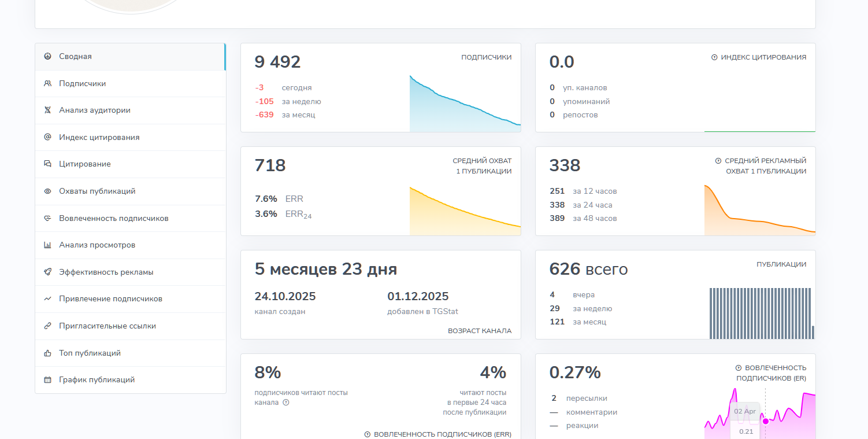Click the ПОДПИСЧИКИ card title link
Screen dimensions: 868x439
coord(486,57)
